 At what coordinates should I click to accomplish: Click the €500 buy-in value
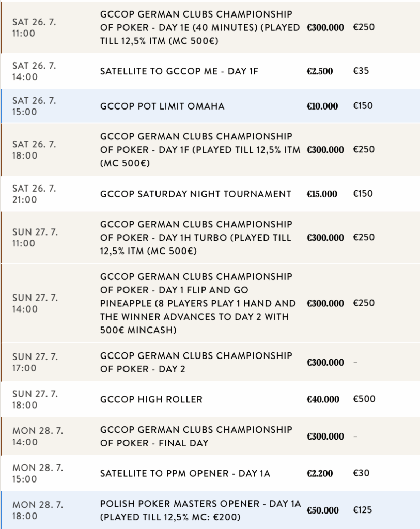click(x=364, y=399)
